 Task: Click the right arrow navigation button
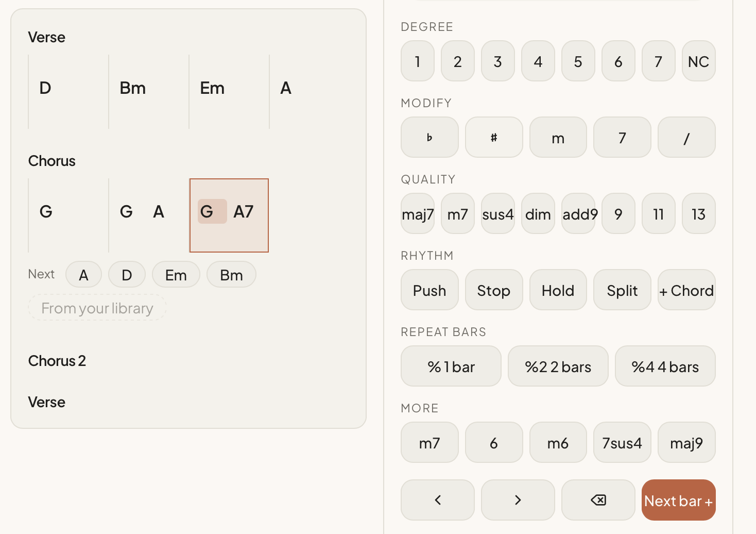tap(518, 500)
